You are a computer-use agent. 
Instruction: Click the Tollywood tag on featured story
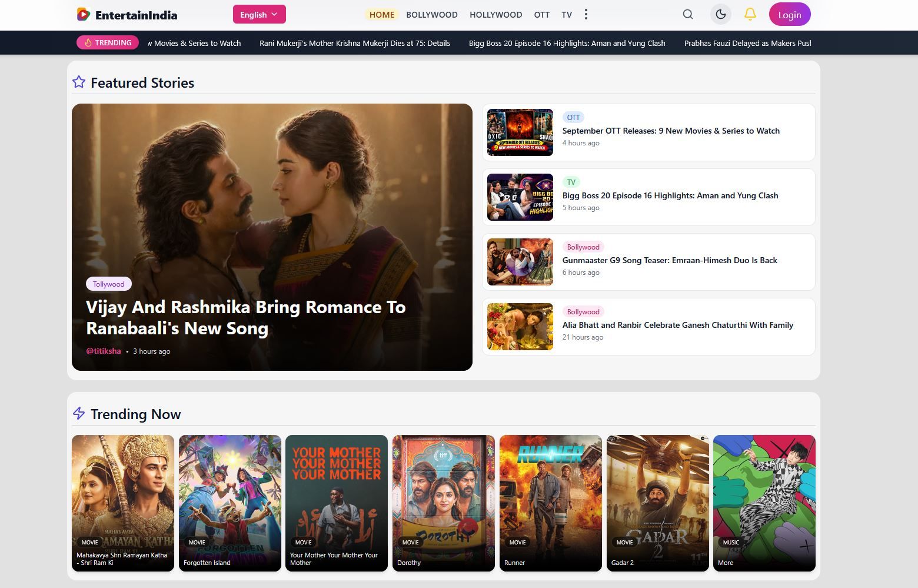click(x=109, y=284)
